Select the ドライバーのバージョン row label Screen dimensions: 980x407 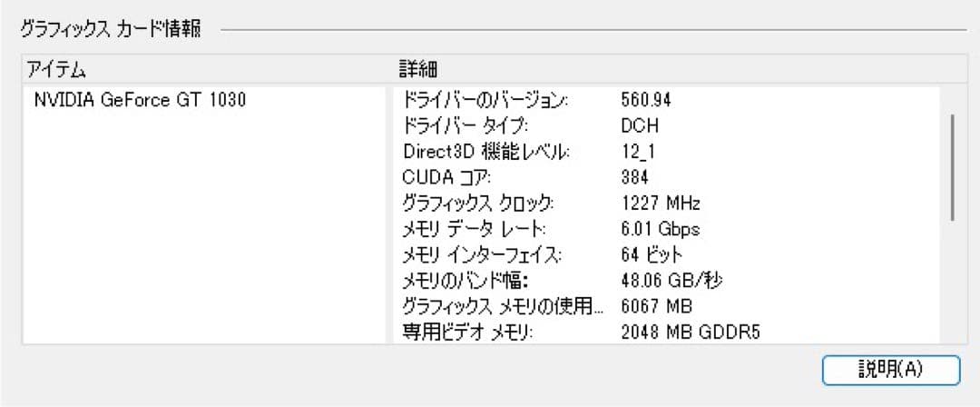(x=485, y=100)
